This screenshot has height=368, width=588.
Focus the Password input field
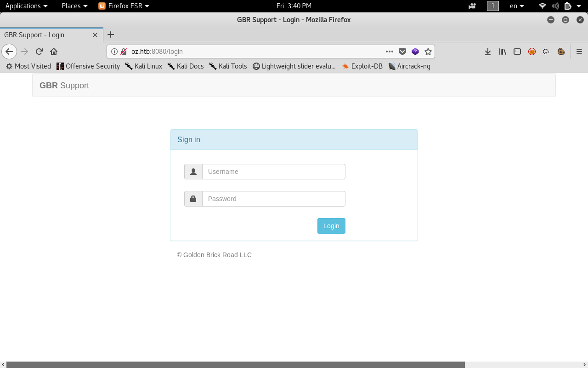(273, 199)
